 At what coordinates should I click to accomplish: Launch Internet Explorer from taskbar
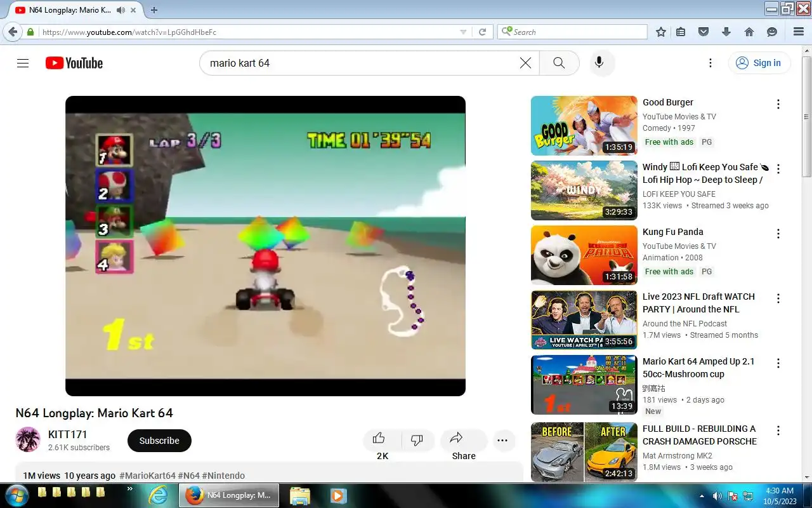click(x=158, y=495)
